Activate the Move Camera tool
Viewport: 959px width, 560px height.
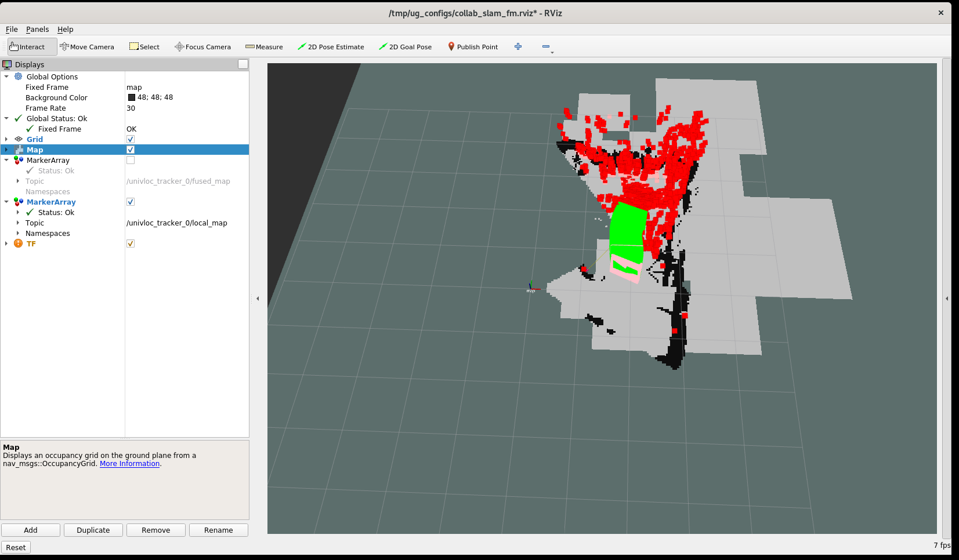87,47
